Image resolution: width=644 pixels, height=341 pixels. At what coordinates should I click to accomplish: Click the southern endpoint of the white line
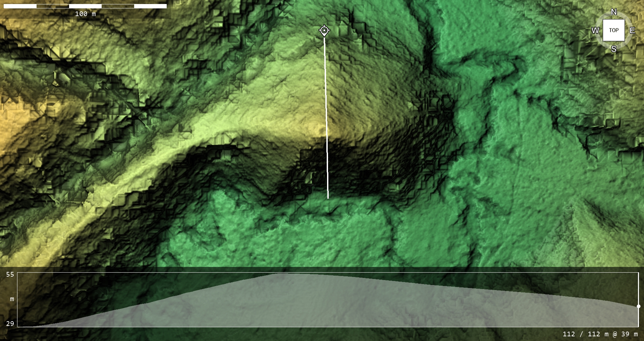pyautogui.click(x=328, y=198)
